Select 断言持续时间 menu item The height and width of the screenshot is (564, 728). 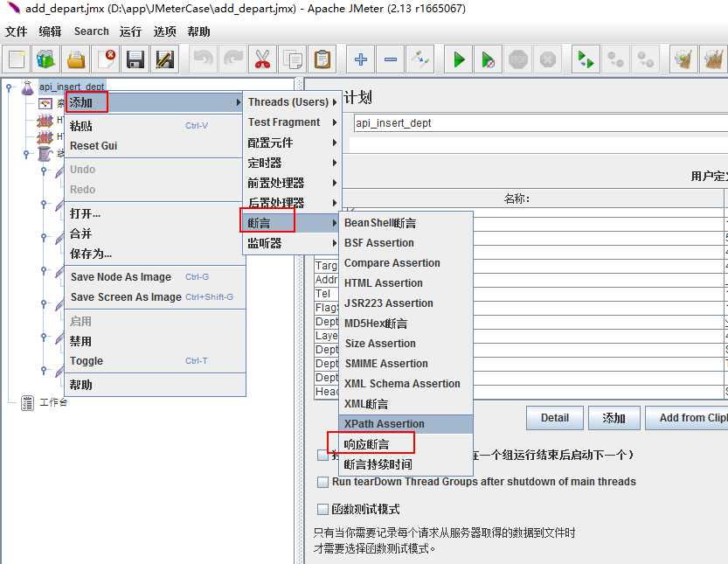point(406,464)
